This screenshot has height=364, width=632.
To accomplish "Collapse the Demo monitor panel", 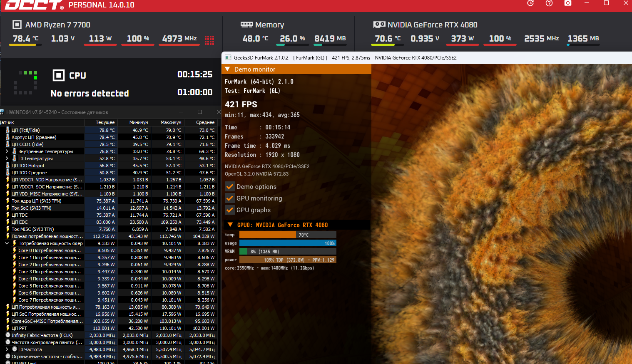I will point(227,69).
